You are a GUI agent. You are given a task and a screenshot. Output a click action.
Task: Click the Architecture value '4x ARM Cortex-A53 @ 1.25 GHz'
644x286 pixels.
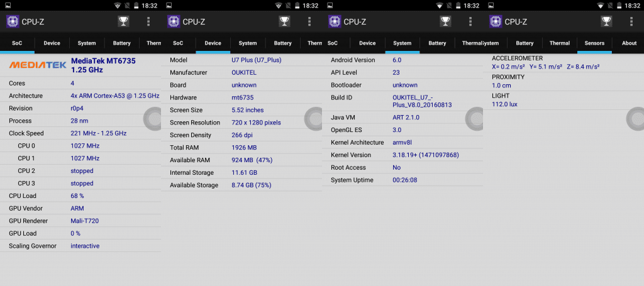pyautogui.click(x=114, y=96)
